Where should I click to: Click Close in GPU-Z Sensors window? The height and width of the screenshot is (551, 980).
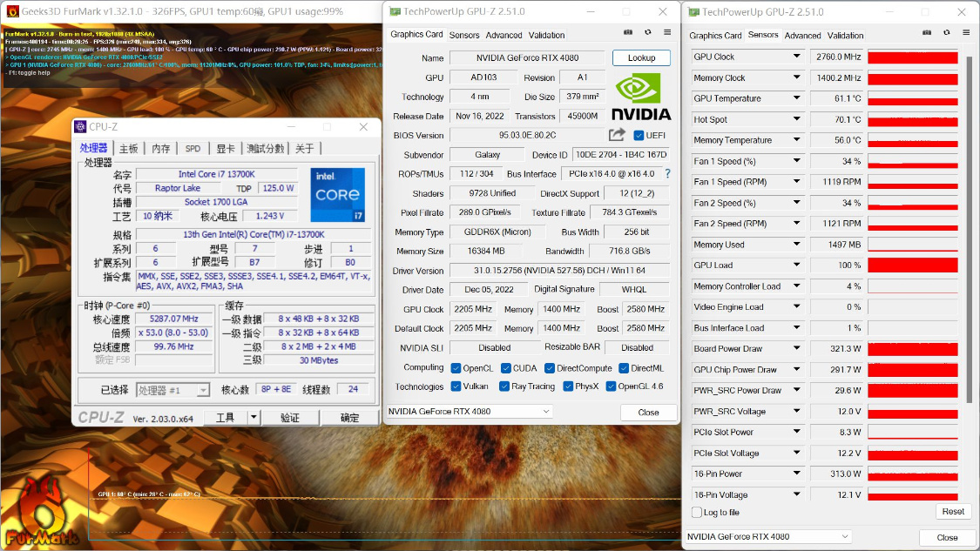click(947, 537)
